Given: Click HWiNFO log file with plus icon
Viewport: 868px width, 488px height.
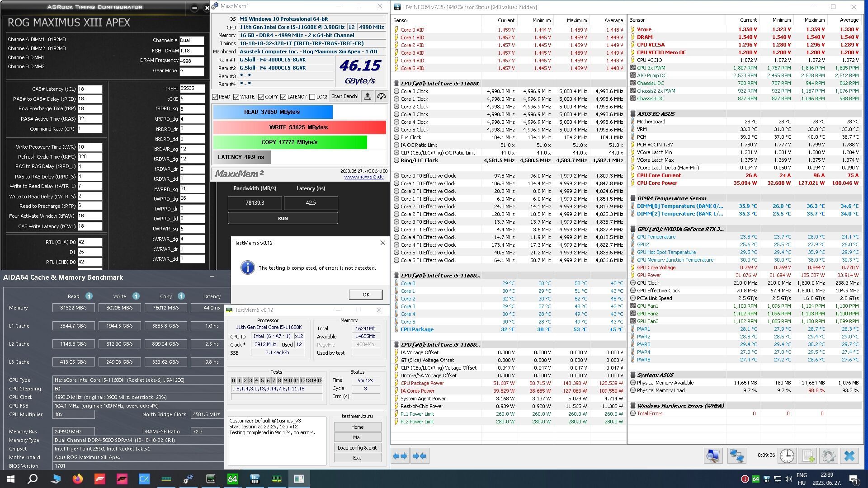Looking at the screenshot, I should click(x=808, y=456).
